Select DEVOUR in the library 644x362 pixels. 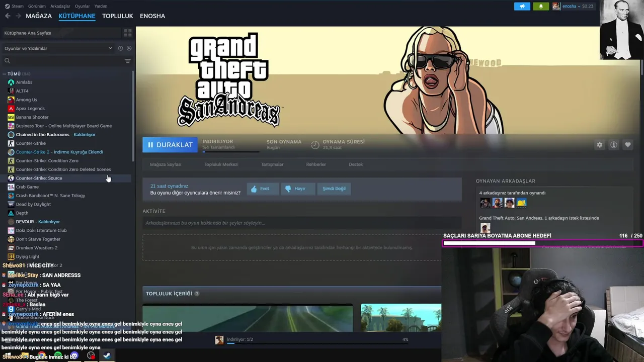38,222
